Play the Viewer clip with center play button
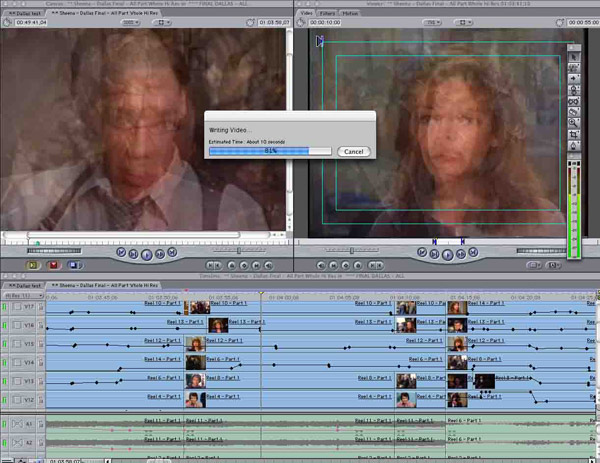This screenshot has width=600, height=463. (447, 255)
